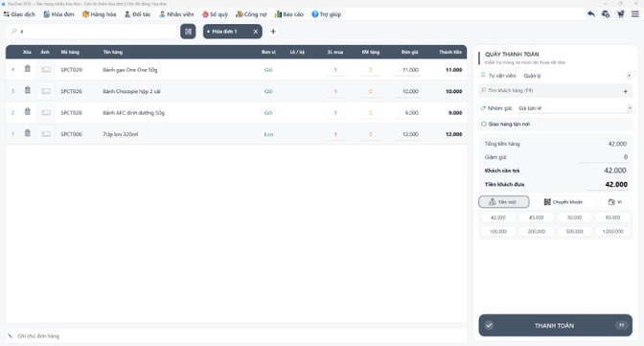Viewport: 644px width, 346px height.
Task: Edit the Tiền khách đưa amount field
Action: tap(607, 185)
